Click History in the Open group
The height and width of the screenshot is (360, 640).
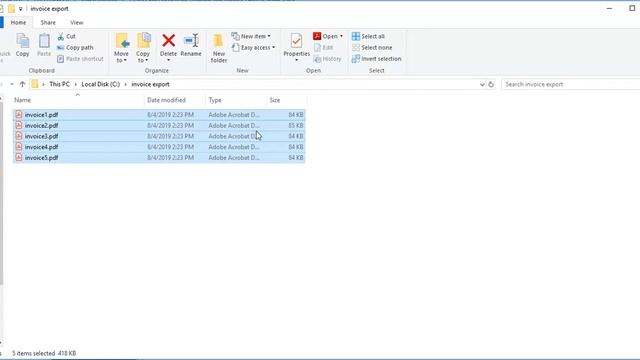pos(327,59)
